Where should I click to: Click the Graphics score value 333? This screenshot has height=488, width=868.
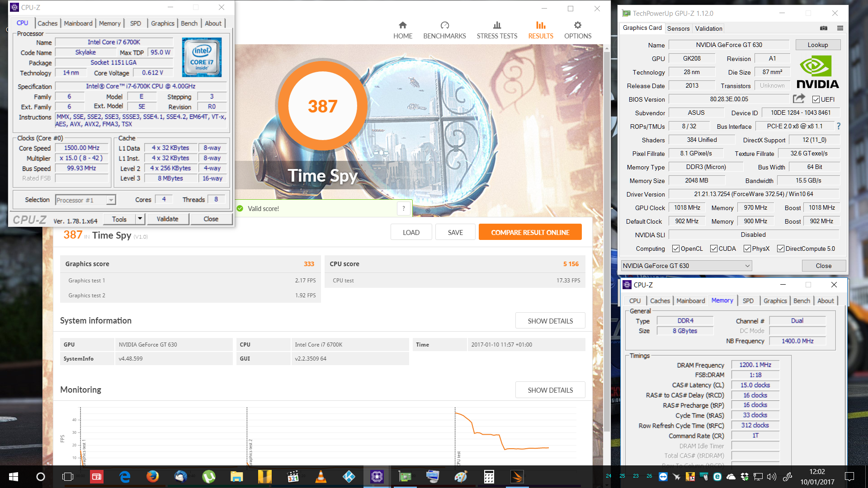(x=309, y=264)
